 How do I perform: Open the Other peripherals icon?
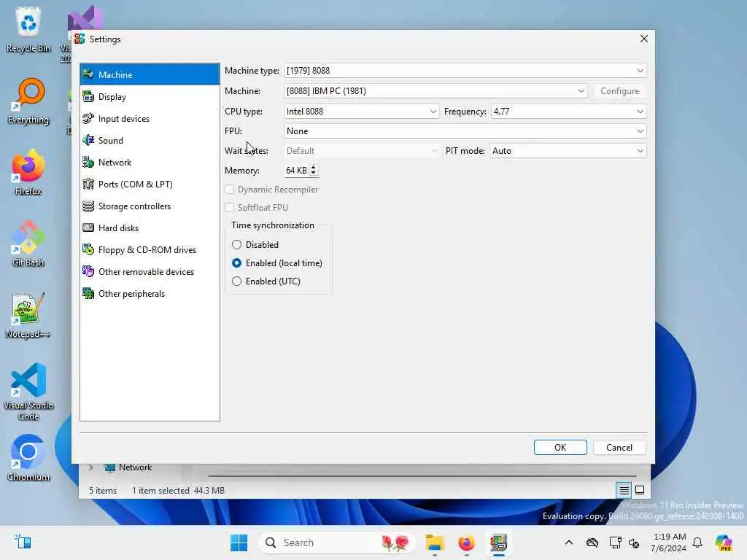88,293
